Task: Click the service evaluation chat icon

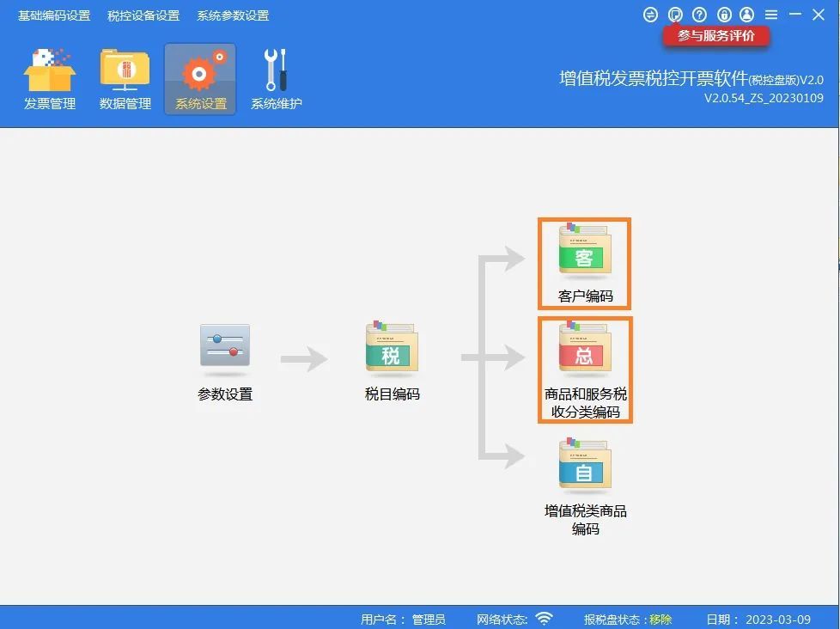Action: tap(675, 15)
